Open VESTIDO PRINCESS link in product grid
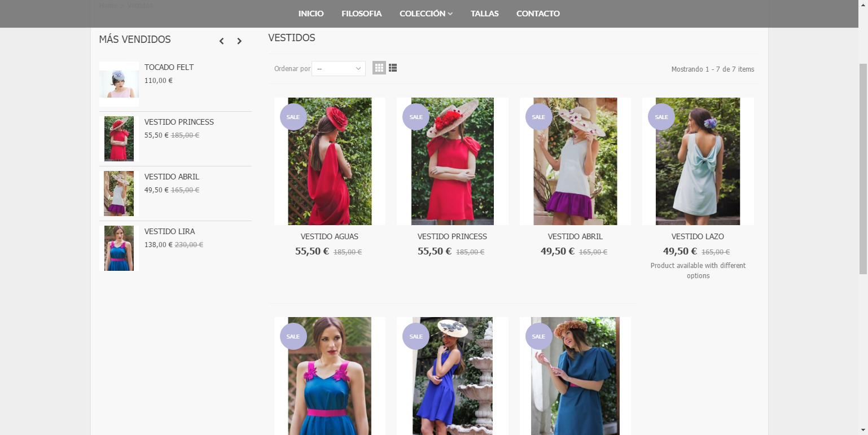 pos(452,236)
